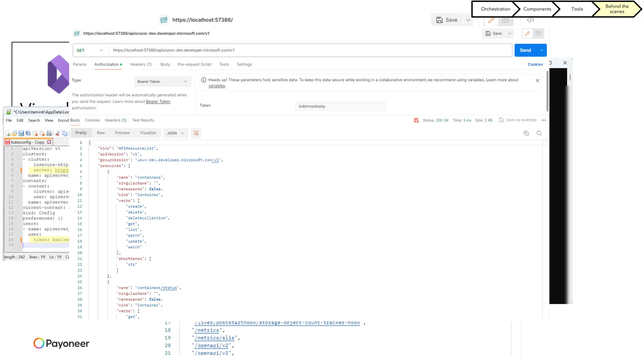Screen dimensions: 644x362
Task: Open the Test Results tab
Action: pyautogui.click(x=143, y=120)
